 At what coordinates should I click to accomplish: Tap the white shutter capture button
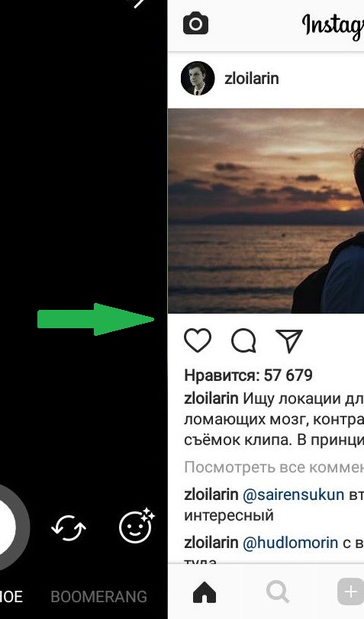coord(8,527)
